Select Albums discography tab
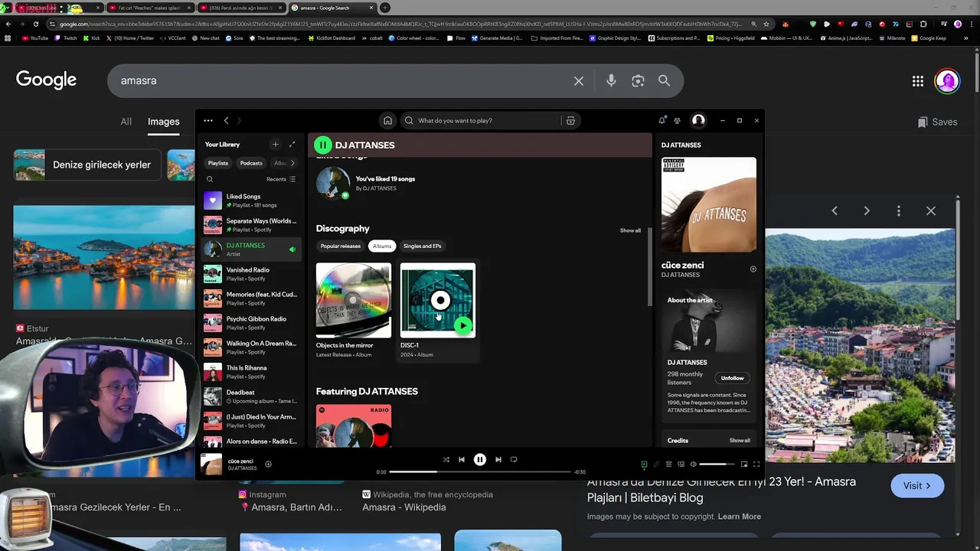 [x=382, y=246]
